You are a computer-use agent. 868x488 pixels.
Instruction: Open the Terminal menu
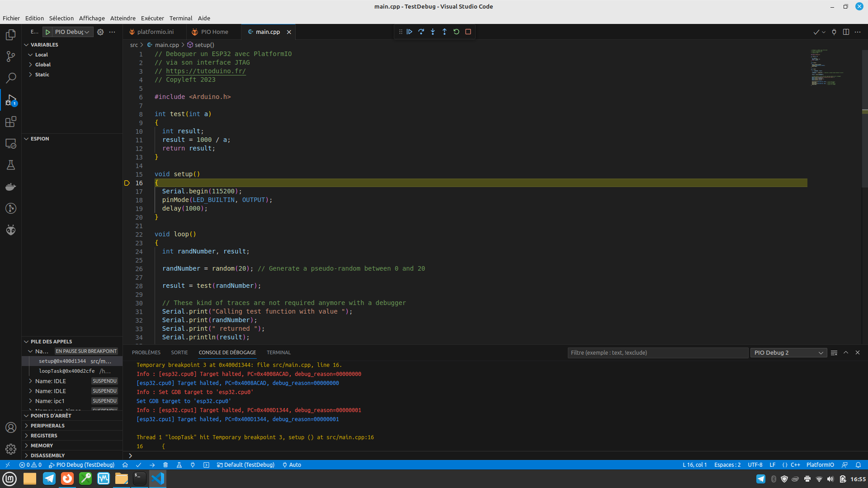coord(181,18)
